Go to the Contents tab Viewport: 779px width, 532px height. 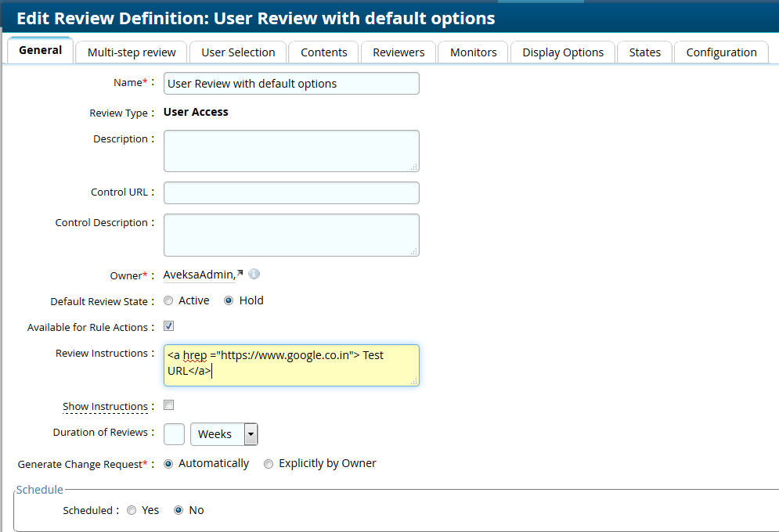pyautogui.click(x=323, y=52)
